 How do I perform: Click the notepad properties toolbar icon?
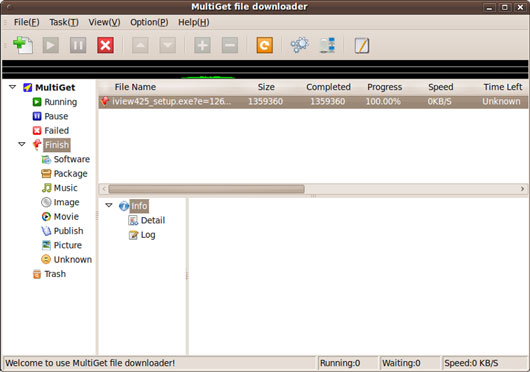362,45
